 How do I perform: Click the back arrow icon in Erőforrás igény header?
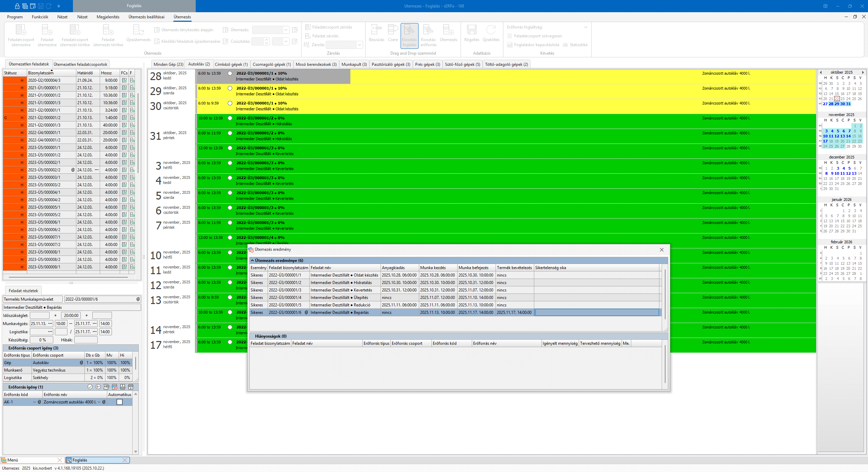pos(98,387)
